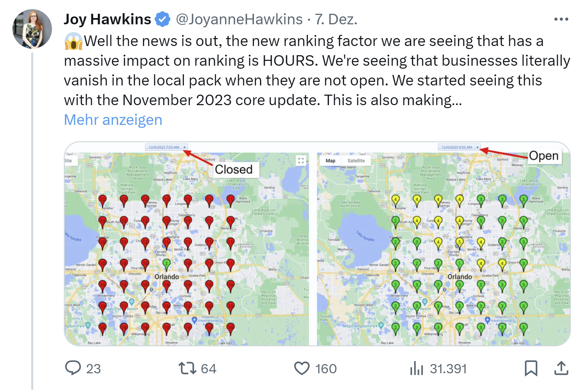The image size is (585, 392).
Task: Click the 7. Dez. date link
Action: 335,20
